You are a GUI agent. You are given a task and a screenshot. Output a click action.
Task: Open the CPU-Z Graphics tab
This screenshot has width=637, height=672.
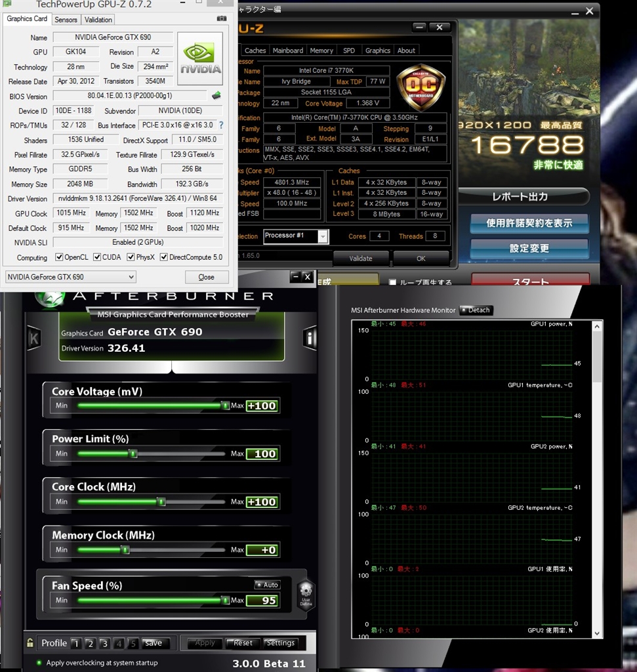click(x=377, y=51)
